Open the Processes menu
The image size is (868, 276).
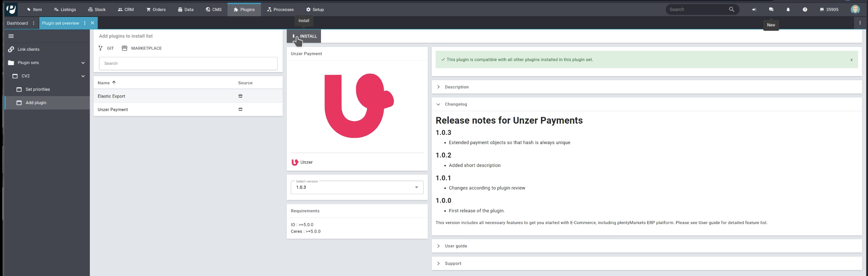point(280,10)
